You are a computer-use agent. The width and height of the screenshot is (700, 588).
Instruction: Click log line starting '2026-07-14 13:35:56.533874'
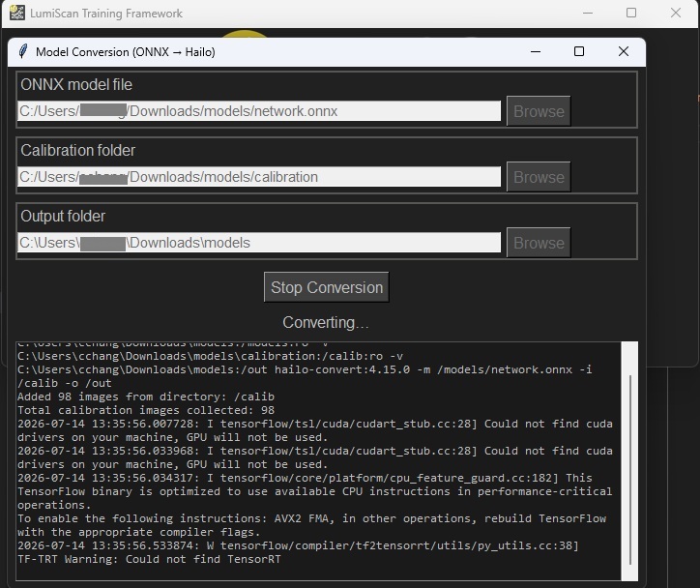pyautogui.click(x=298, y=545)
